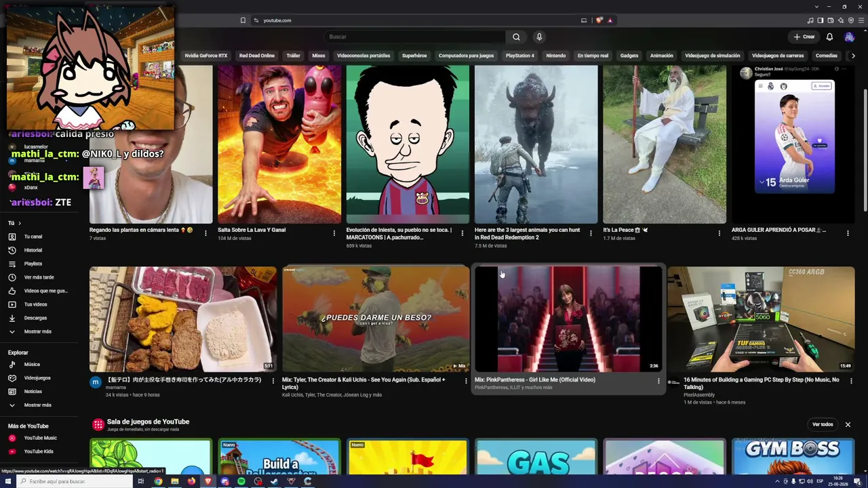Viewport: 868px width, 488px height.
Task: Open YouTube Kids link
Action: coord(39,451)
